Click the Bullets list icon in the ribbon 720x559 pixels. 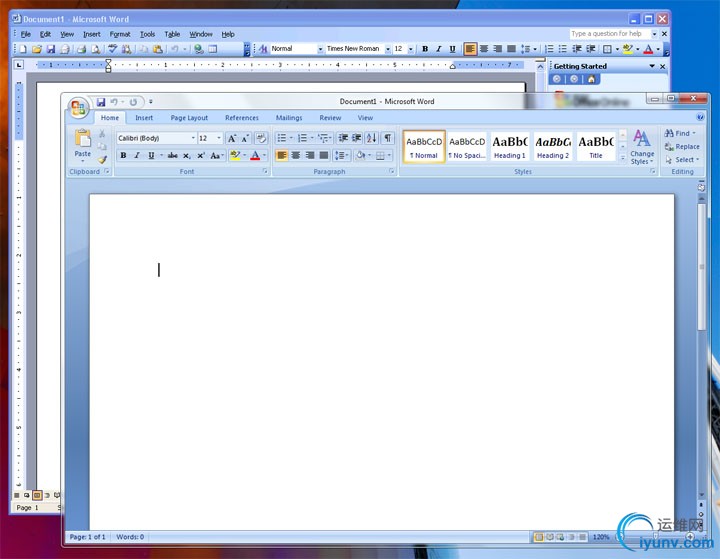click(281, 138)
